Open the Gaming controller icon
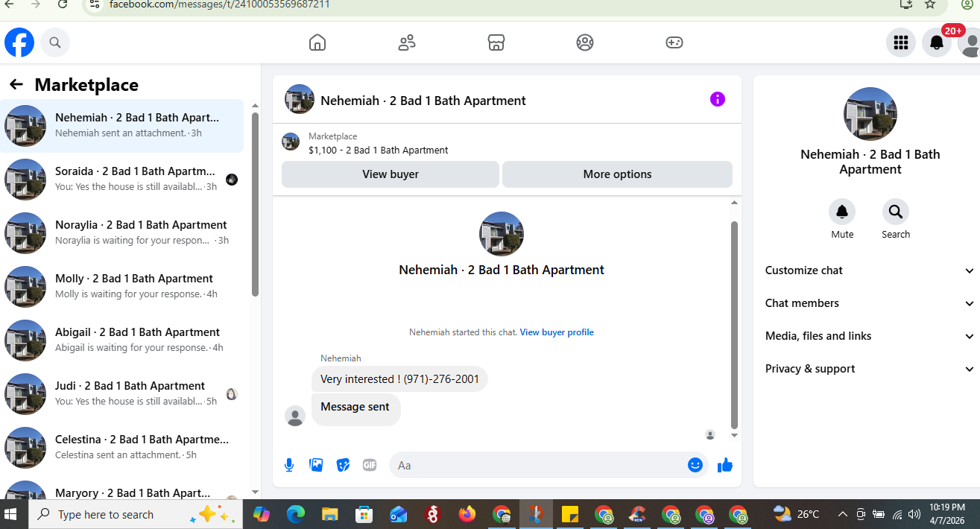The height and width of the screenshot is (529, 980). coord(674,42)
